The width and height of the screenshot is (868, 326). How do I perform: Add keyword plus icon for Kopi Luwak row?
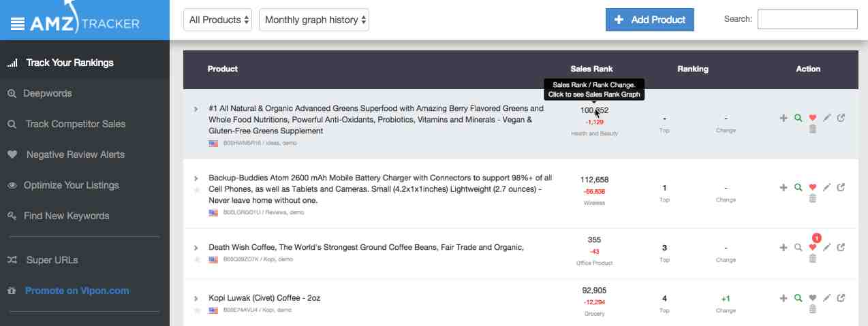pos(784,298)
